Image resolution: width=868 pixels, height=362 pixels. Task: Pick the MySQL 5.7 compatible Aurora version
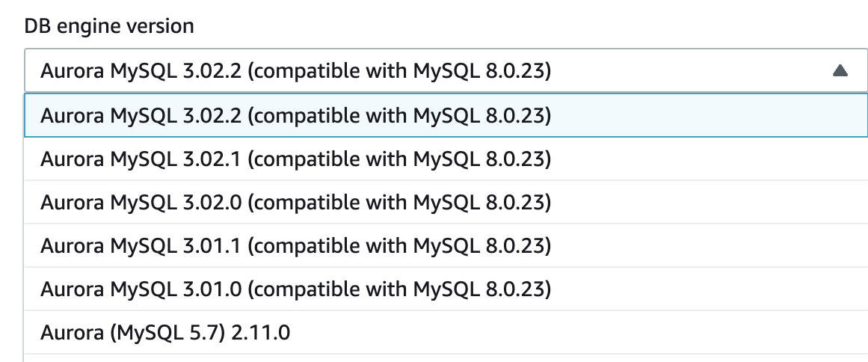[x=165, y=332]
